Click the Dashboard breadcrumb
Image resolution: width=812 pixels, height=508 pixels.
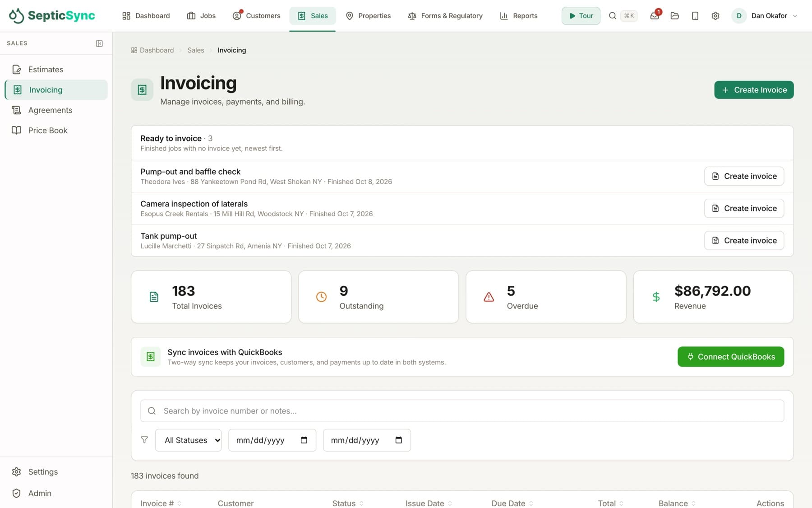pos(152,50)
